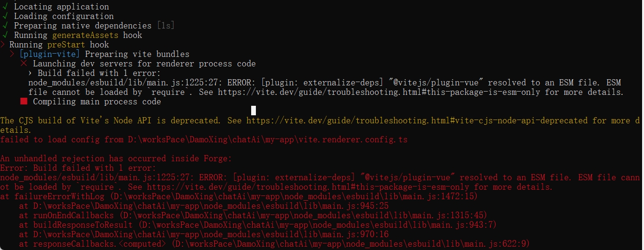Click the green checkmark beside Locating application

point(5,7)
